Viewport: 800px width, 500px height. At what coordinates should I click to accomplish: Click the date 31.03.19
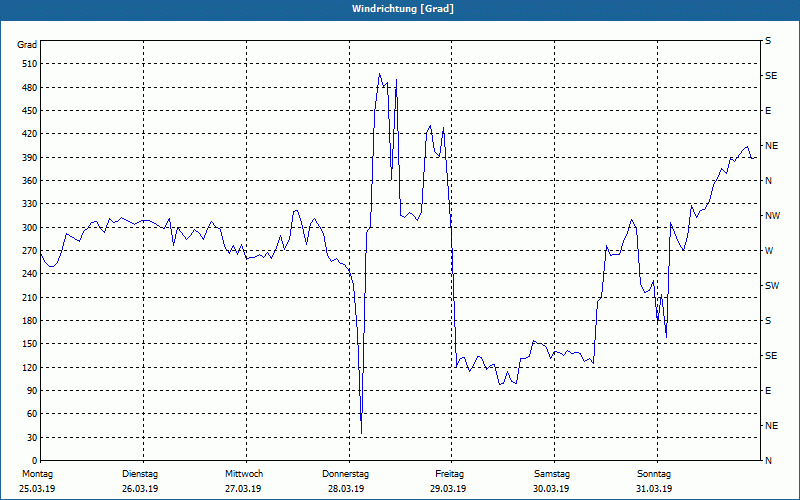pos(654,489)
